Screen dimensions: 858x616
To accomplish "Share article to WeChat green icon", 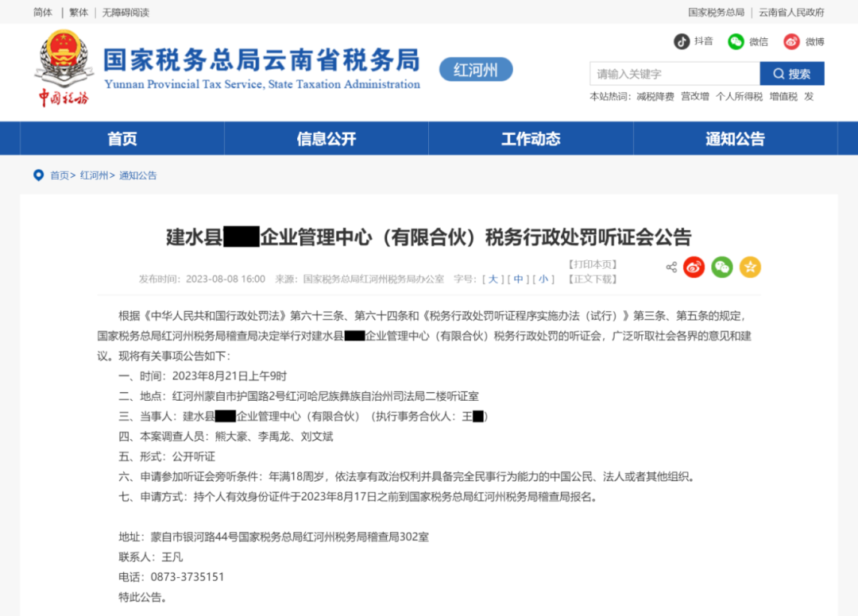I will tap(722, 268).
